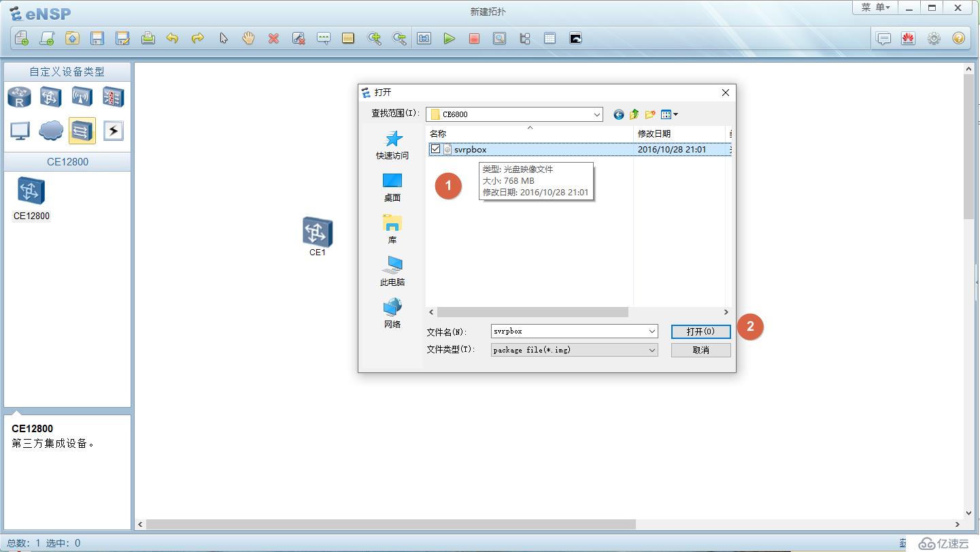Select the svrpbox file name in the list

click(471, 150)
